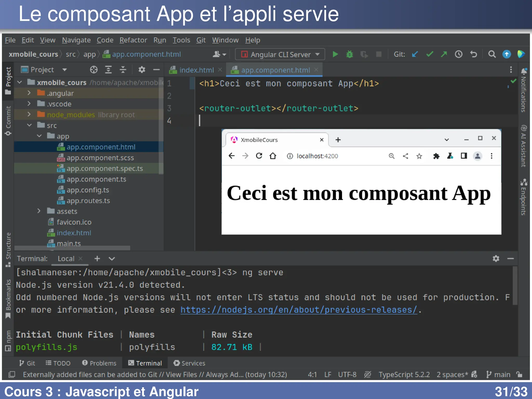Click the rollback undo arrow icon

pos(474,54)
